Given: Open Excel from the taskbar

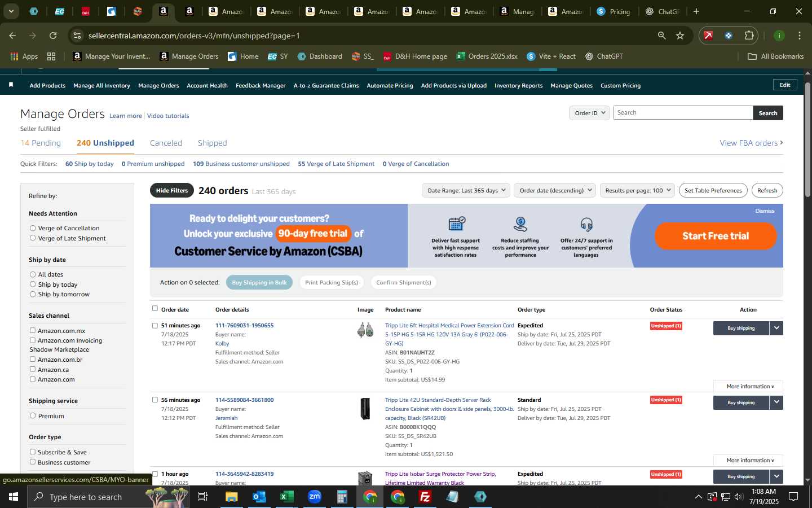Looking at the screenshot, I should coord(287,497).
